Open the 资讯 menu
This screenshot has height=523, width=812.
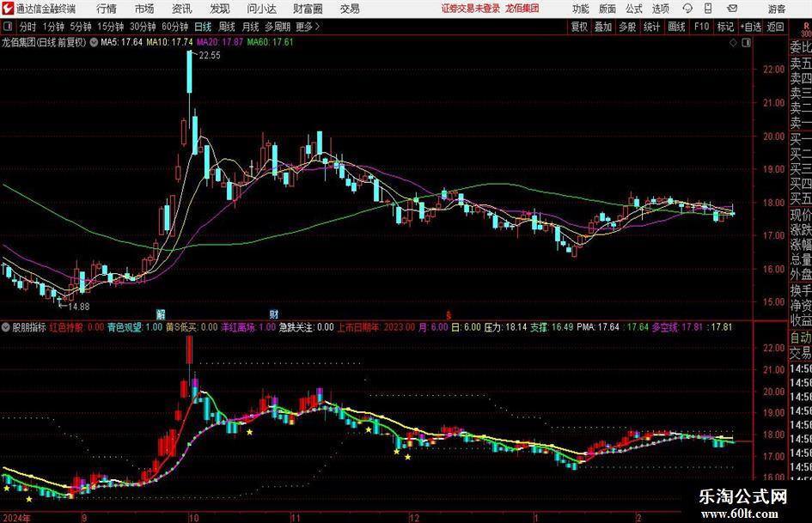[x=182, y=9]
